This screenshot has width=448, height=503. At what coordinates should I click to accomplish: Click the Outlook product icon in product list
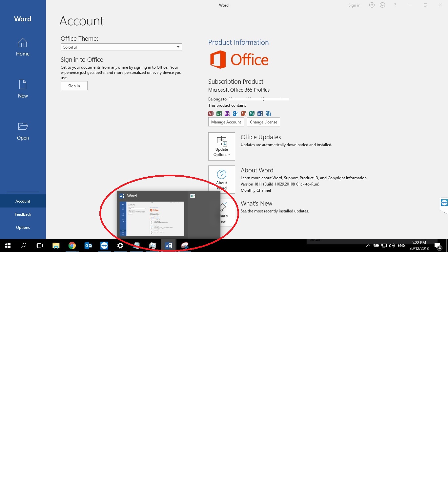pyautogui.click(x=235, y=114)
